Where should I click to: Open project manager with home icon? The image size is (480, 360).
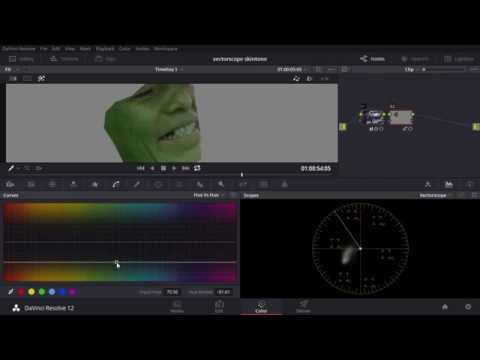(x=445, y=307)
